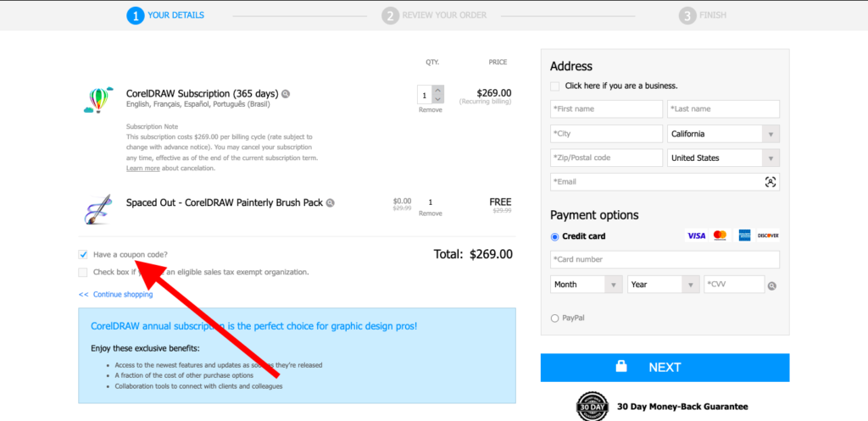Check the sales tax exempt organization box
The image size is (868, 421).
(83, 272)
